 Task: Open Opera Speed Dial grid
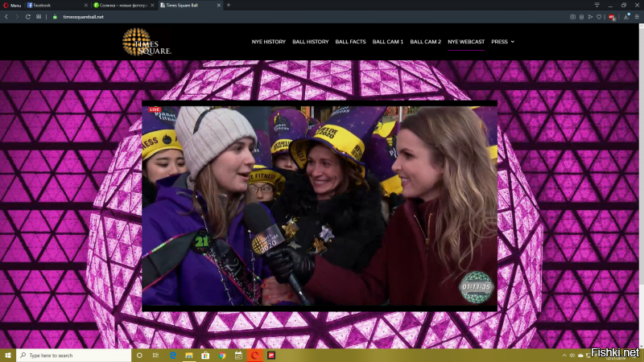(39, 17)
